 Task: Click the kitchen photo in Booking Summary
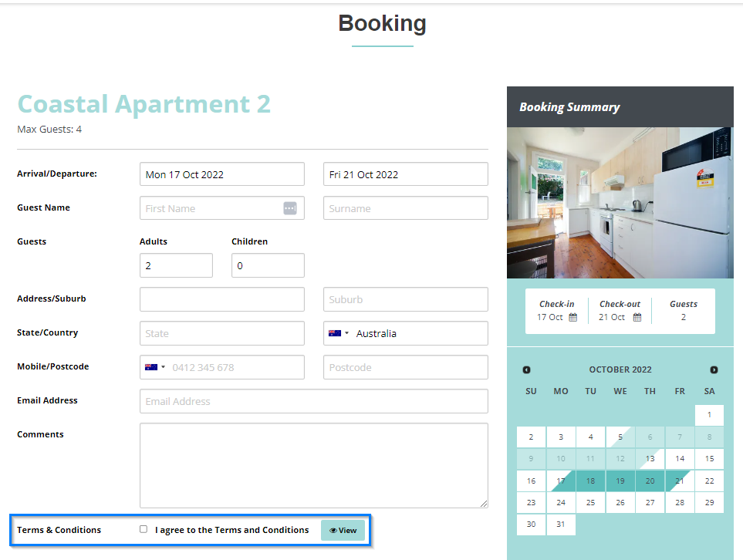coord(620,202)
